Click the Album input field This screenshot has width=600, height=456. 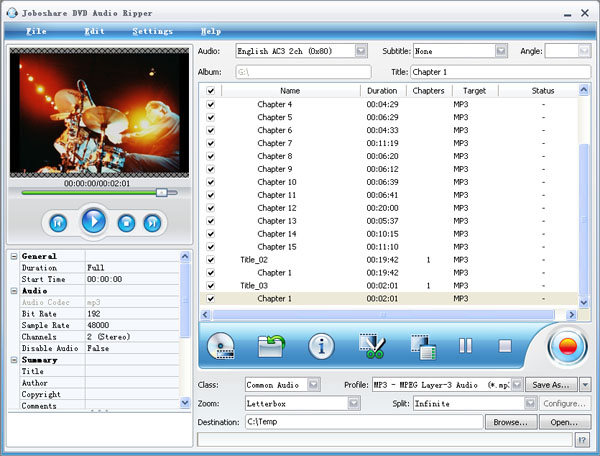coord(303,72)
